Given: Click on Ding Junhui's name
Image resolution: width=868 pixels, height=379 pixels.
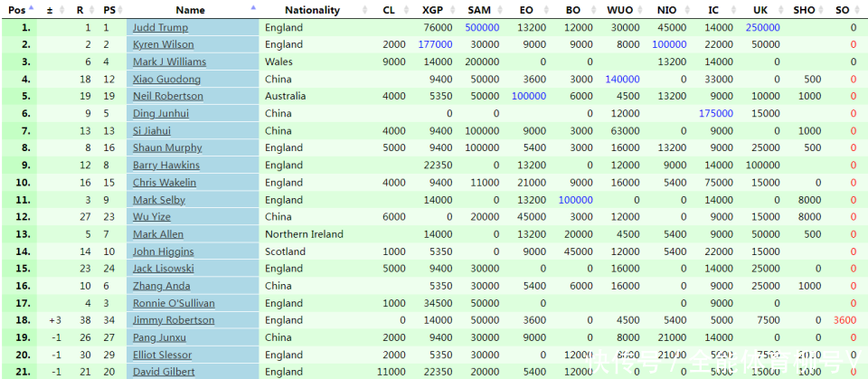Looking at the screenshot, I should (x=161, y=113).
